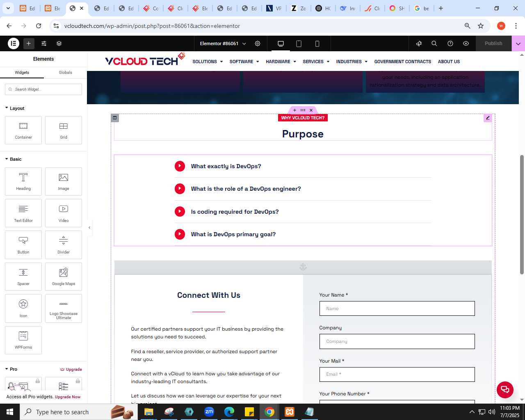Select the WPForms widget
Viewport: 525px width, 420px height.
23,340
